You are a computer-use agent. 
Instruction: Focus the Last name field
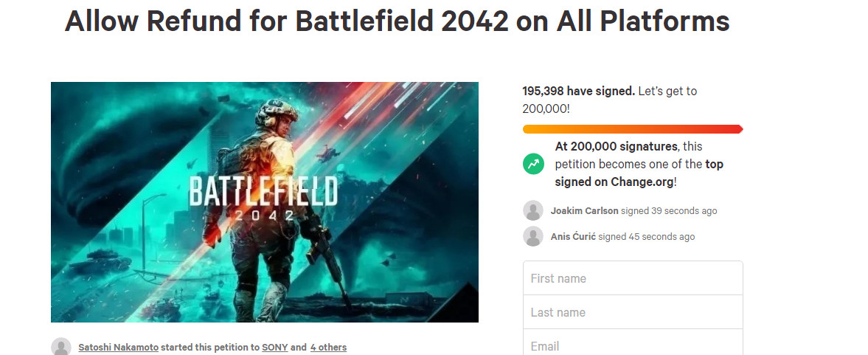632,312
